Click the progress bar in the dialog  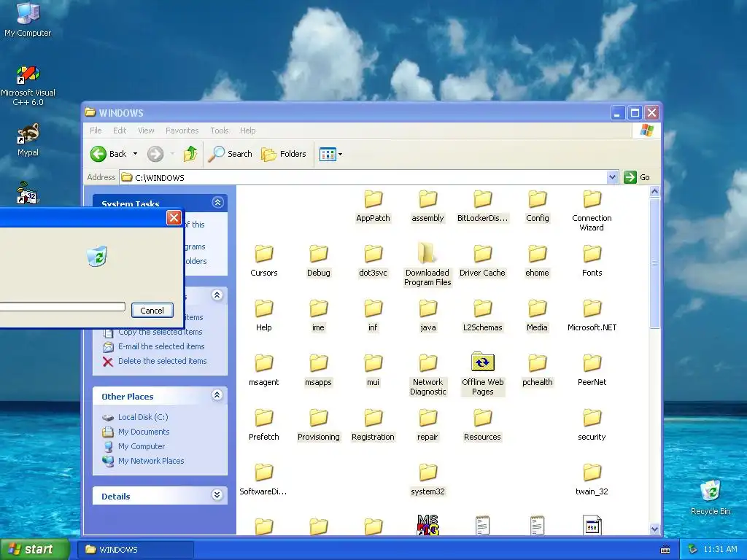[x=63, y=307]
